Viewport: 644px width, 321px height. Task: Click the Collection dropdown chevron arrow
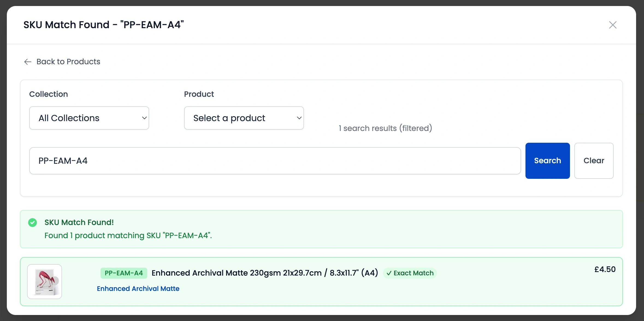pos(144,118)
